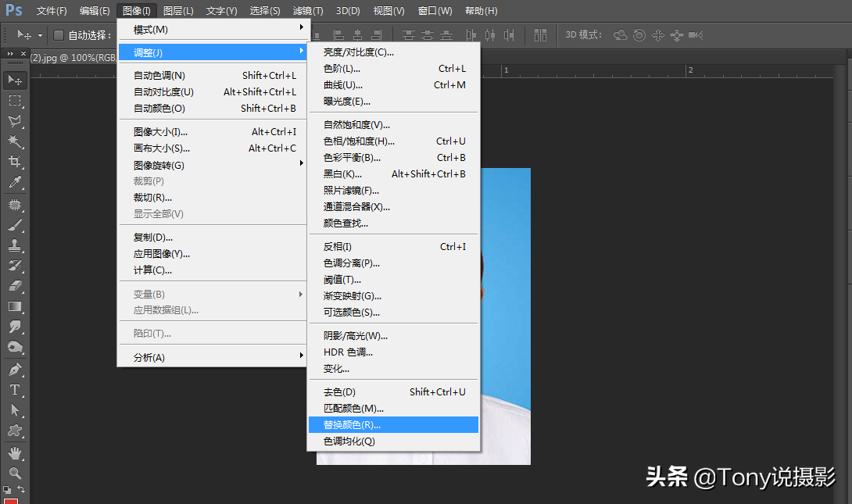Image resolution: width=852 pixels, height=504 pixels.
Task: Open the 图像(I) menu
Action: (136, 11)
